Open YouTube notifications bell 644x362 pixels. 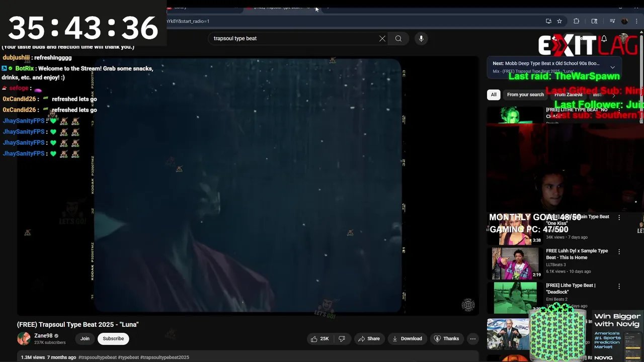(604, 39)
